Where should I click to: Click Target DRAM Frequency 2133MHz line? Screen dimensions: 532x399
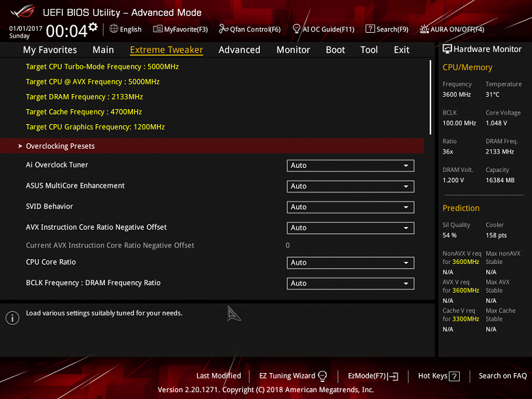pyautogui.click(x=84, y=97)
